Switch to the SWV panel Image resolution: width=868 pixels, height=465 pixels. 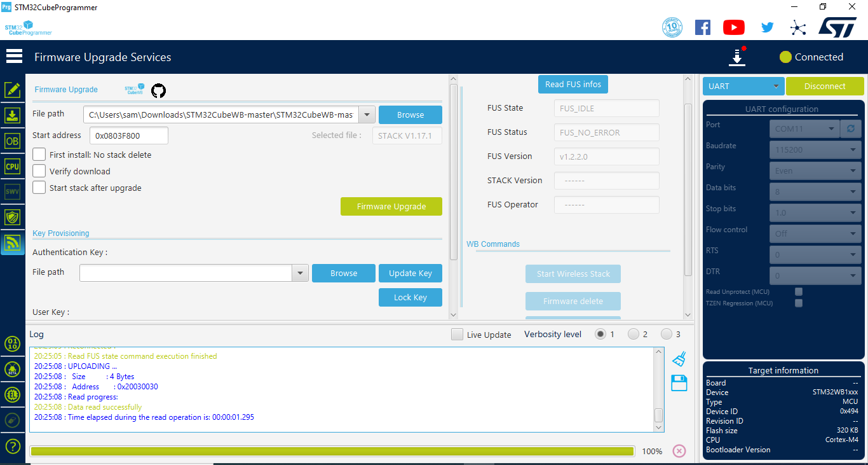12,191
